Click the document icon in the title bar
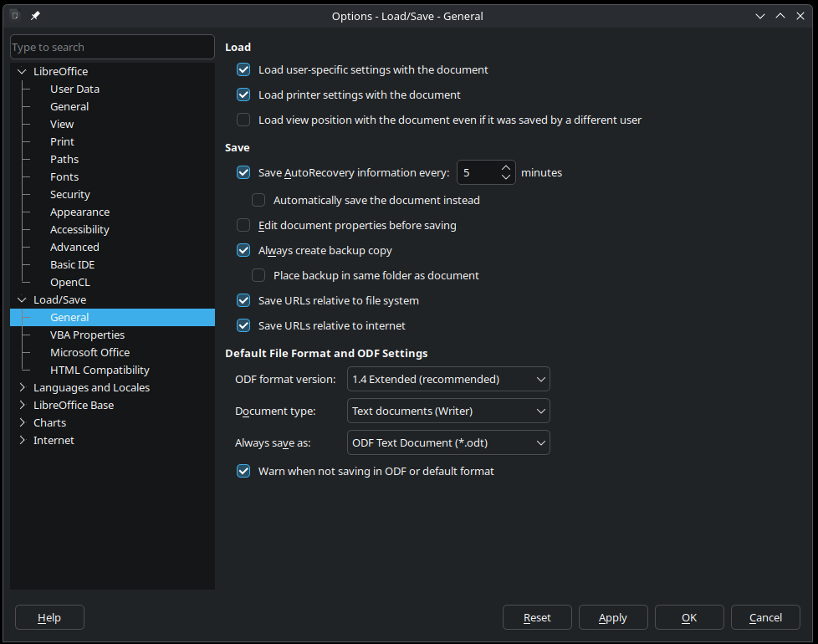The height and width of the screenshot is (644, 818). click(13, 15)
